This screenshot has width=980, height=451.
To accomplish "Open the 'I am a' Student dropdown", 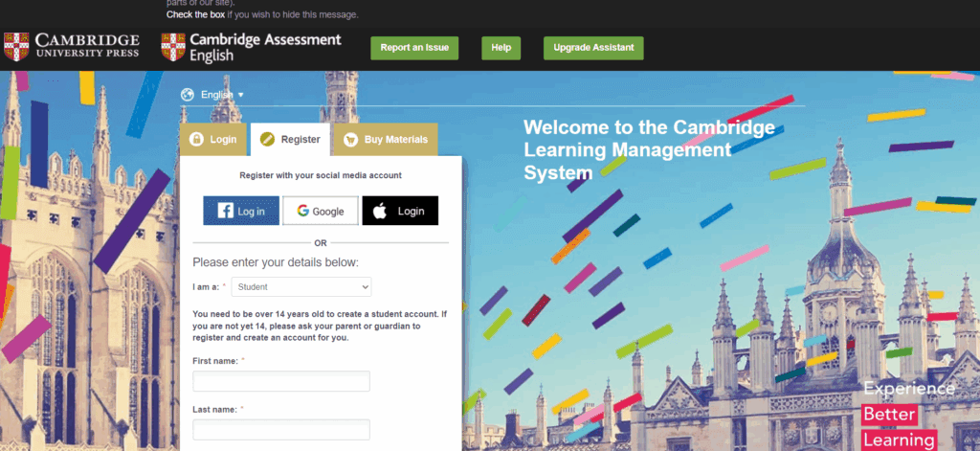I will coord(301,287).
